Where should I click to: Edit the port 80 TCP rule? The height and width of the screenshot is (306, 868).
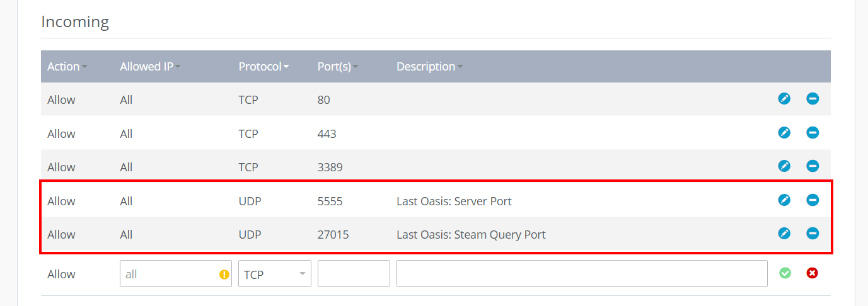pyautogui.click(x=784, y=99)
